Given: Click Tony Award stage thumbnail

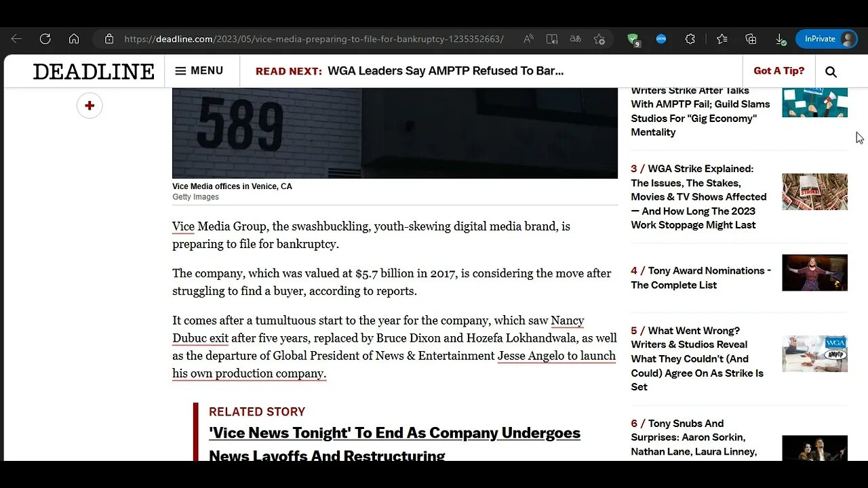Looking at the screenshot, I should point(814,272).
